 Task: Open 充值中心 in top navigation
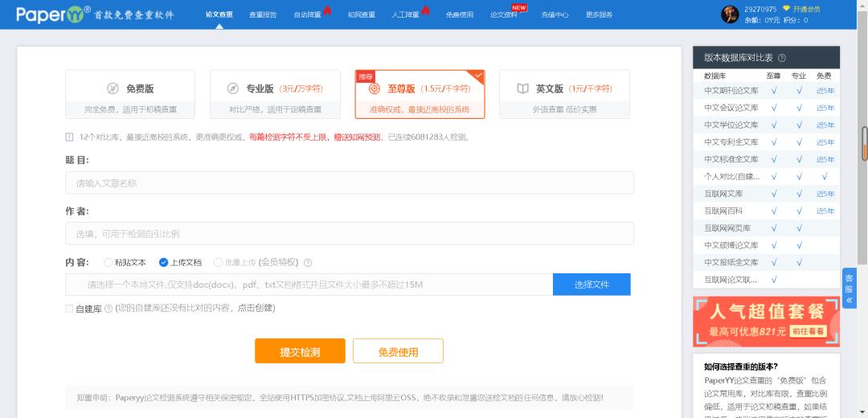pos(555,15)
